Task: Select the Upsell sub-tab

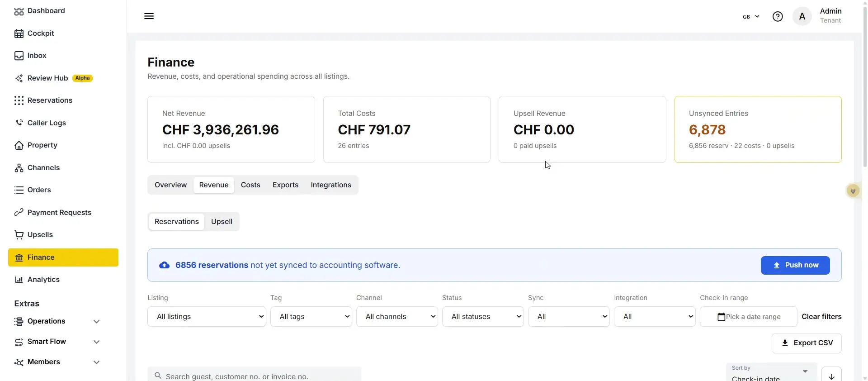Action: 222,222
